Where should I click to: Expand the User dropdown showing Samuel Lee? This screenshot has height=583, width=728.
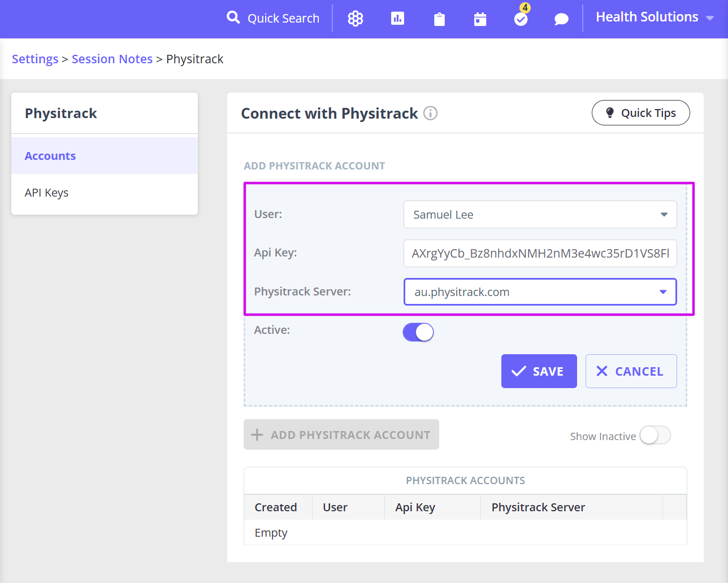tap(540, 215)
